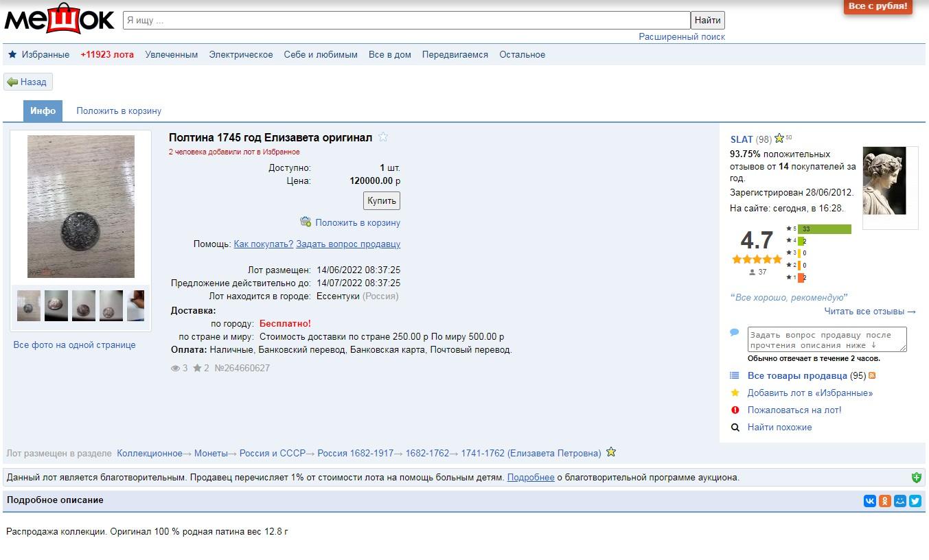Expand the Все в дом menu

coord(389,55)
